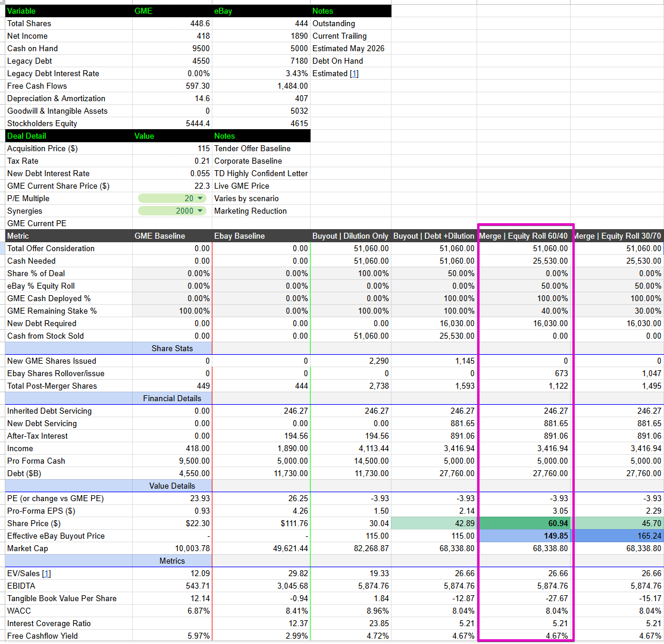Select the Legacy Debt eBay value 7180

(261, 61)
